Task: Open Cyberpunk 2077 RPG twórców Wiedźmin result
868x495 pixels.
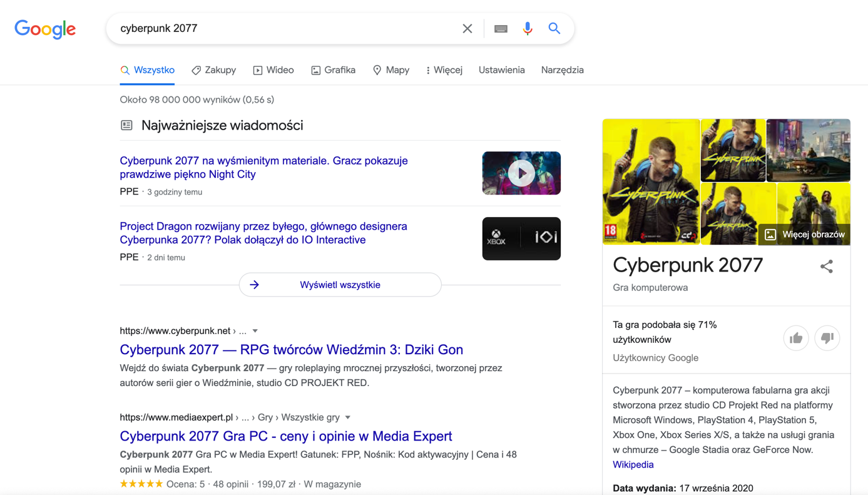Action: (x=292, y=350)
